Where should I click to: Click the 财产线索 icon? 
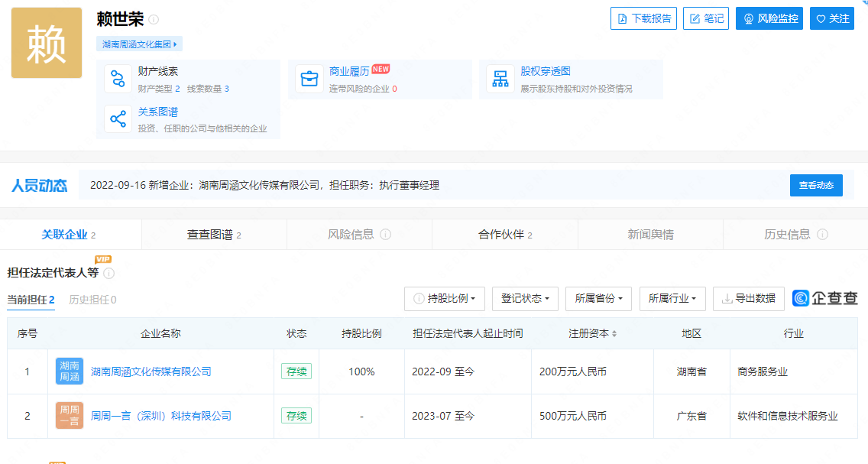(118, 79)
